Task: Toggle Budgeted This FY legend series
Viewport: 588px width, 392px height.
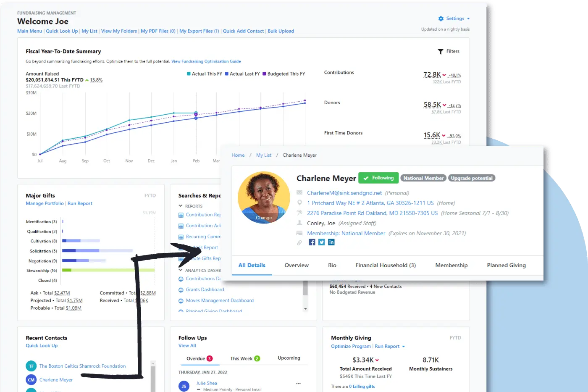Action: coord(284,74)
